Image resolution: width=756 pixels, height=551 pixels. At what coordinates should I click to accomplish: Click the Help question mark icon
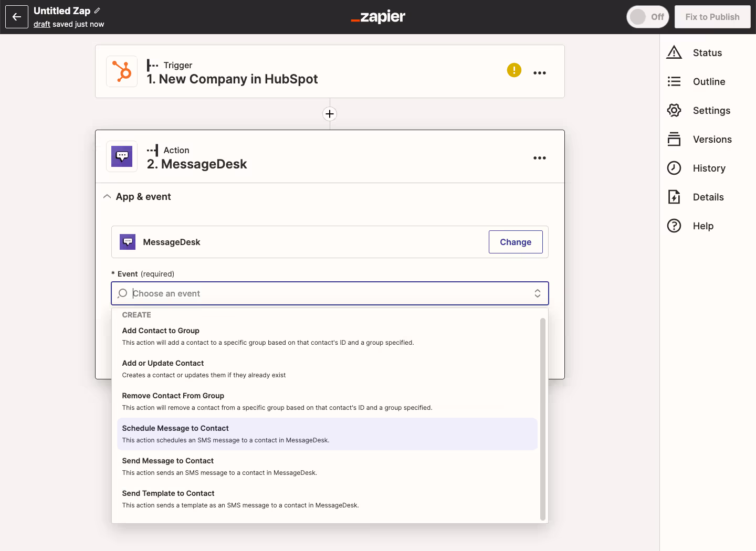click(x=674, y=226)
